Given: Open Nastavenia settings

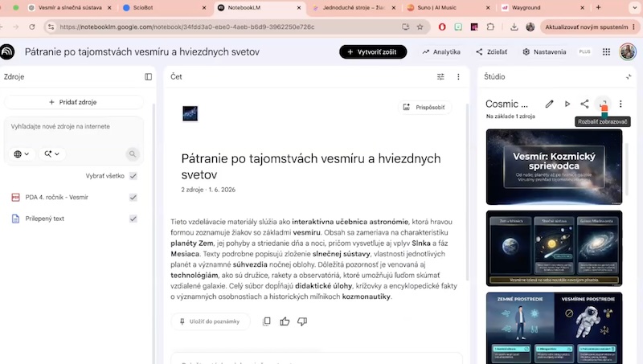Looking at the screenshot, I should pos(545,51).
